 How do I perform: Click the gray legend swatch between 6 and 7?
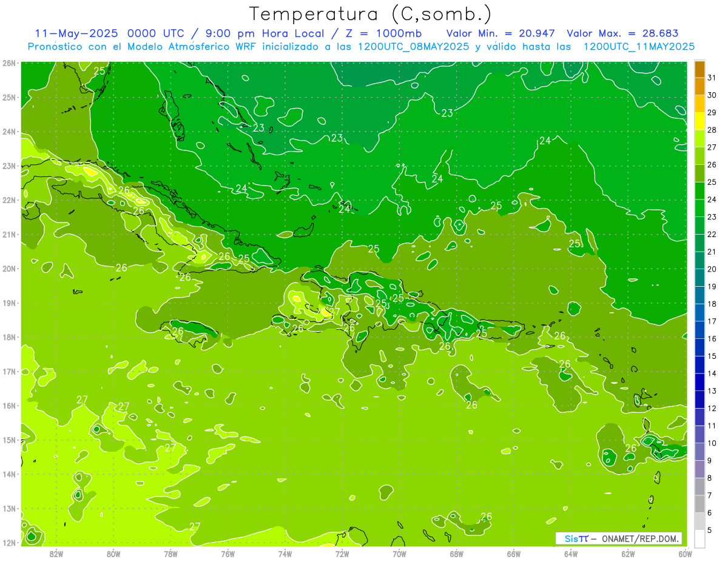click(x=699, y=504)
